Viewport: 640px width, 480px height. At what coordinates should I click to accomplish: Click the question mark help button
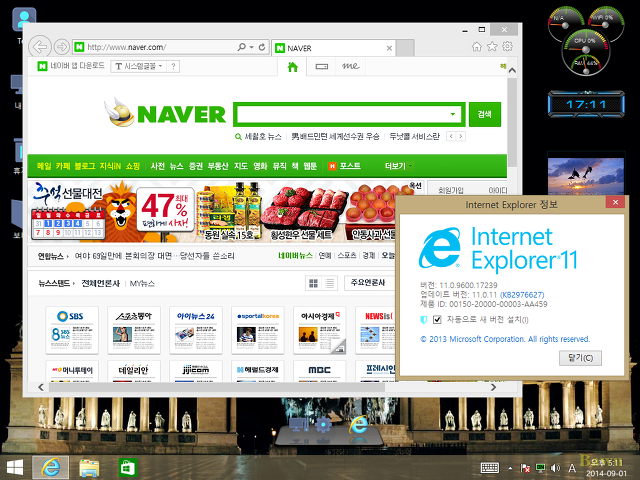pos(173,66)
